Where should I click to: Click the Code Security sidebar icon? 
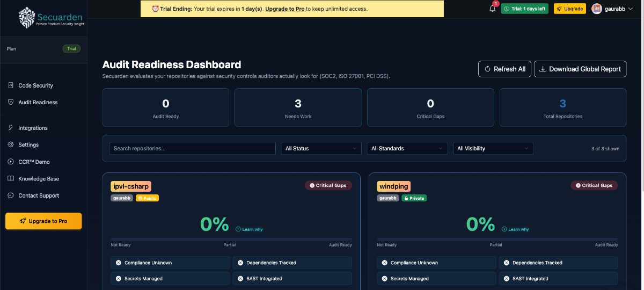tap(11, 85)
